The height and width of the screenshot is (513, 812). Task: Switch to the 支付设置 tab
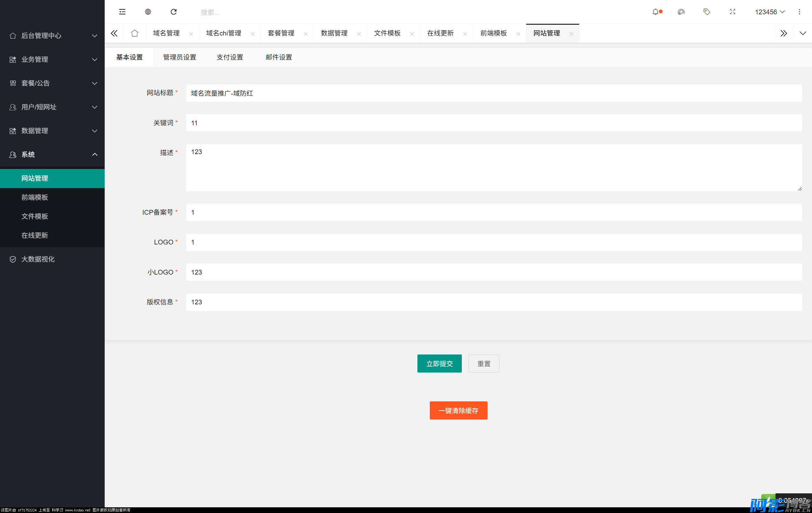[x=230, y=57]
